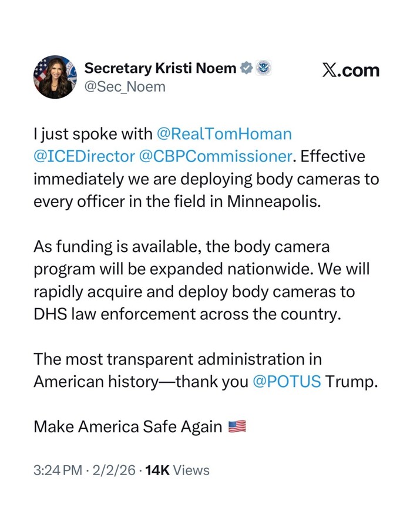Image resolution: width=420 pixels, height=525 pixels.
Task: Click the X logo
Action: pos(331,70)
